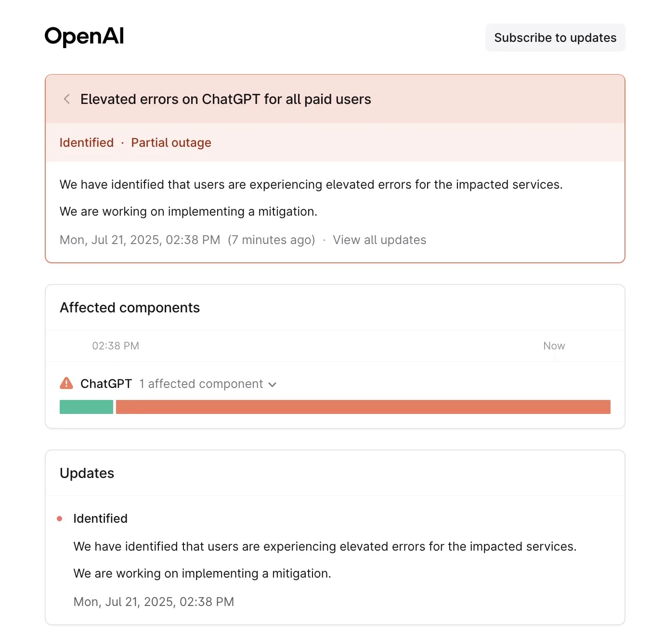The height and width of the screenshot is (644, 651).
Task: Click the green operational segment of the status bar
Action: 86,407
